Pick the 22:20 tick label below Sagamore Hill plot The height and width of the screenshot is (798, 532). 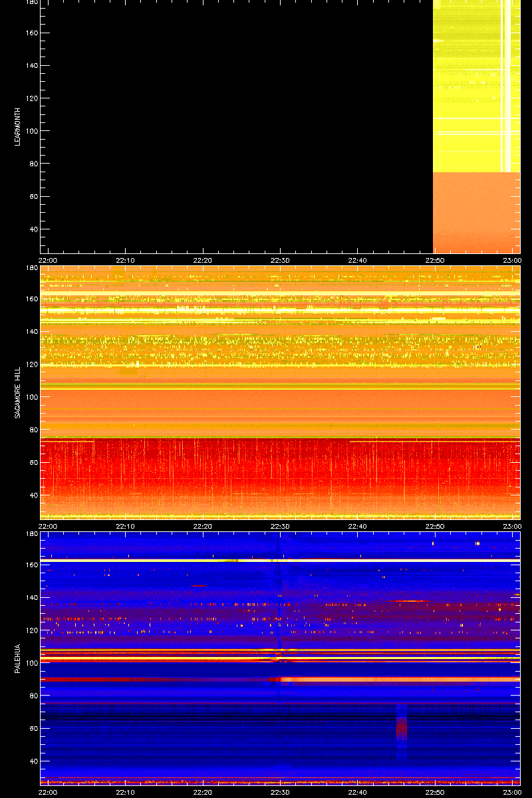pos(203,526)
